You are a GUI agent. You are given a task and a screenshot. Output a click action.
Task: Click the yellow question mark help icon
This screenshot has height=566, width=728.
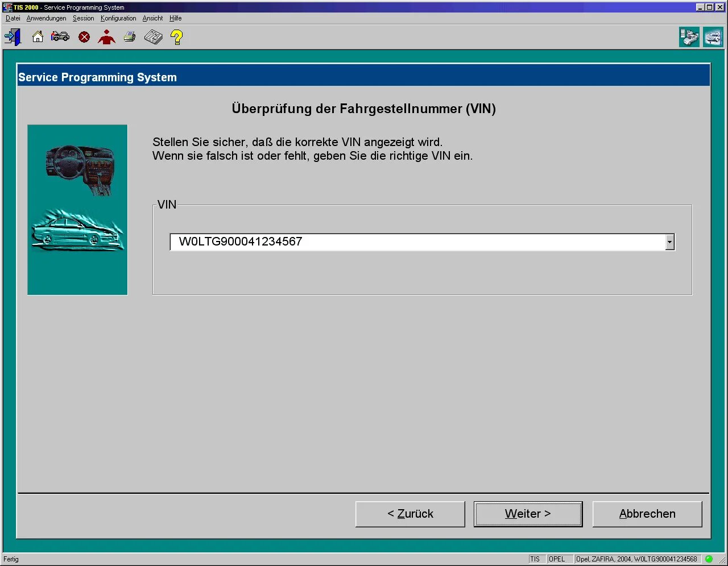tap(177, 38)
